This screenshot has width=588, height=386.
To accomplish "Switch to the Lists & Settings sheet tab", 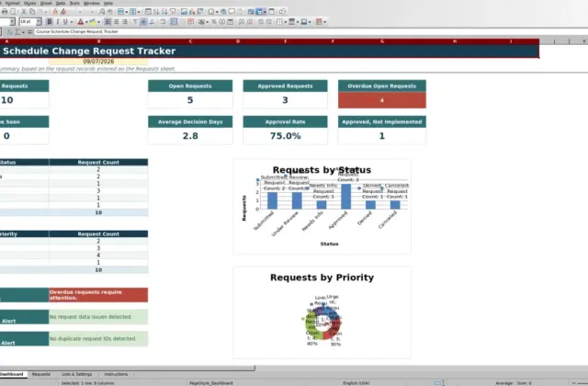I will [76, 374].
